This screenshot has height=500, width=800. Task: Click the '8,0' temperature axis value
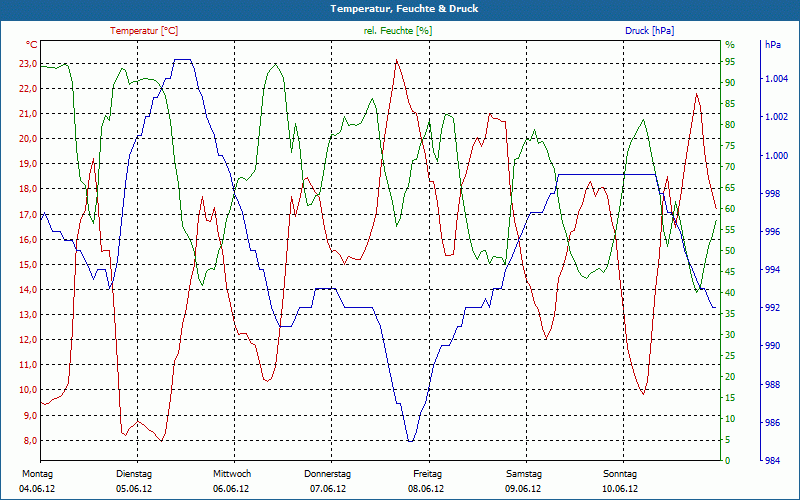click(x=30, y=440)
